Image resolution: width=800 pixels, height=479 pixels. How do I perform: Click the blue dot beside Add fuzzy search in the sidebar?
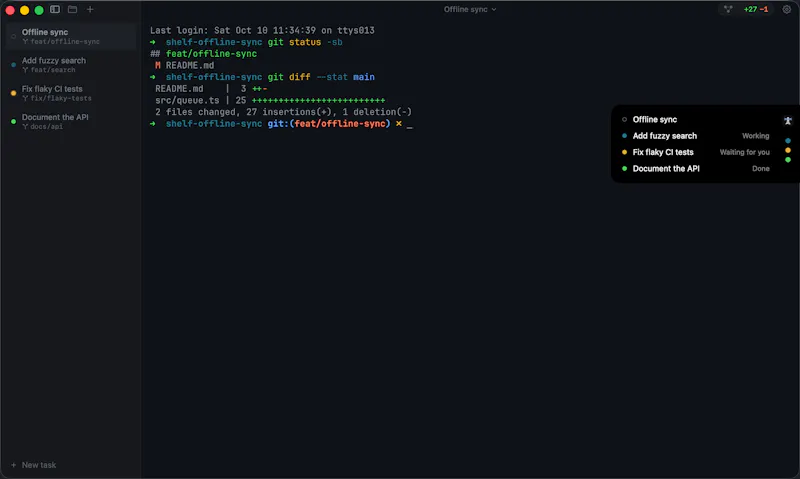(x=13, y=65)
